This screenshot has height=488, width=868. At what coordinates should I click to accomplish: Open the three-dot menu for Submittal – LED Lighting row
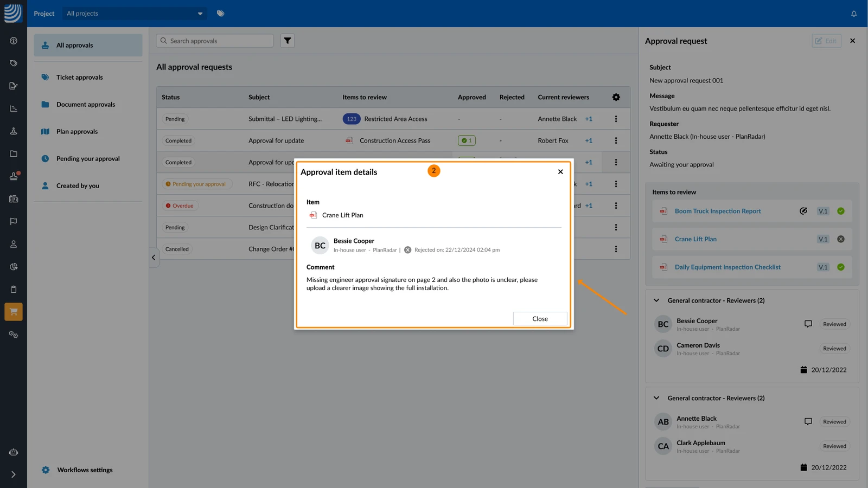coord(616,119)
